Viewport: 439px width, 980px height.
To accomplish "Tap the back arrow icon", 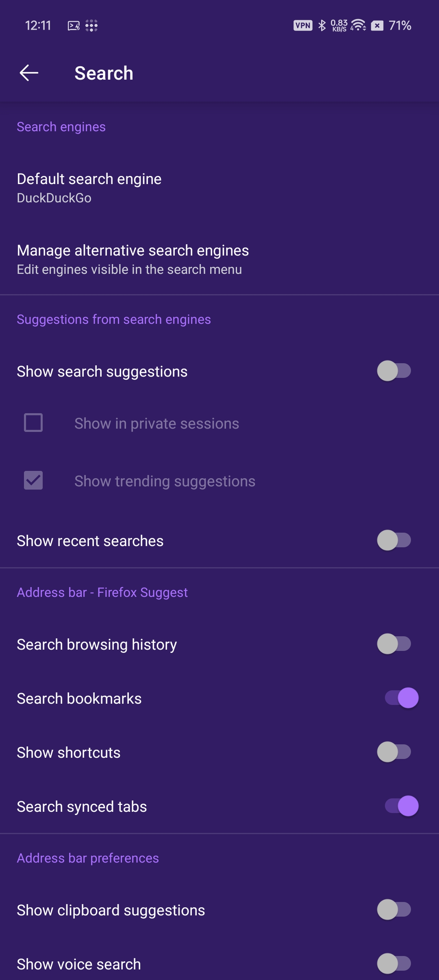I will click(29, 73).
